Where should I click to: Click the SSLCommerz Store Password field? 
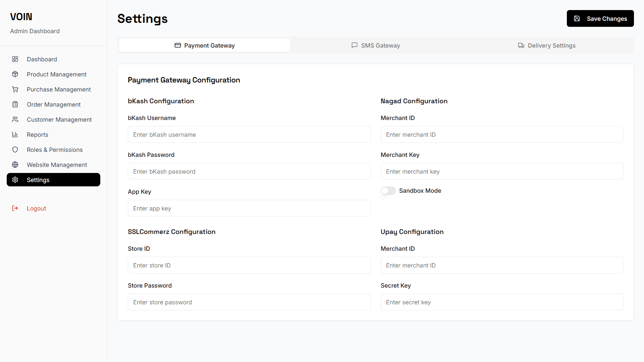point(249,302)
